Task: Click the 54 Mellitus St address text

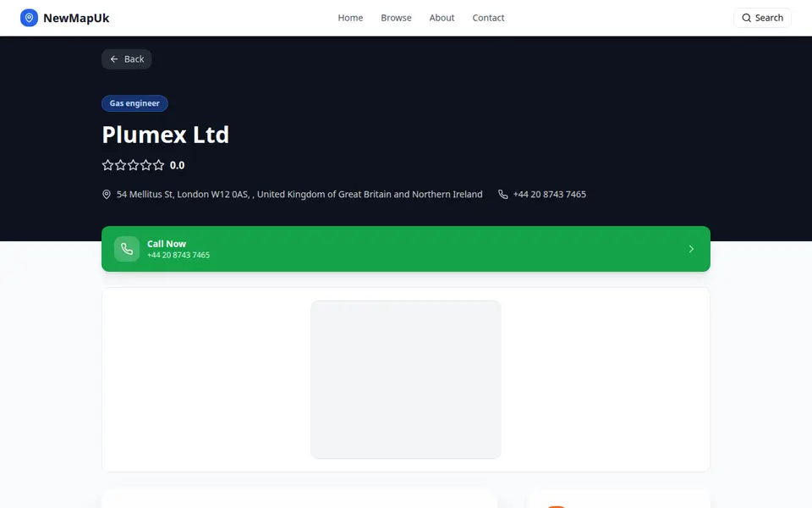Action: 299,195
